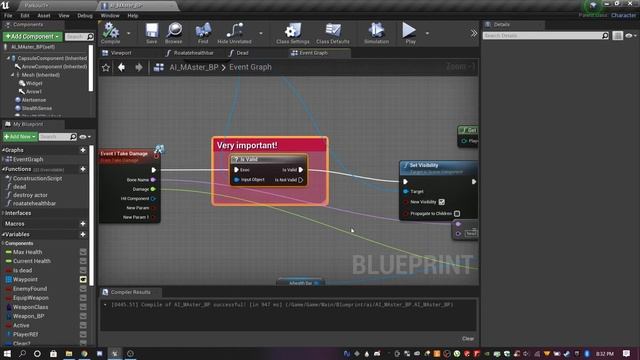
Task: Click the Play toolbar icon
Action: tap(409, 33)
